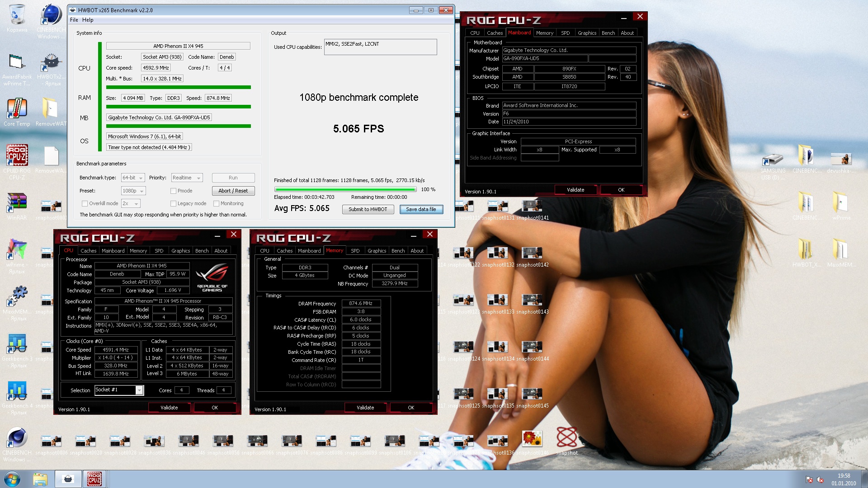Click the volume icon in the system tray

click(x=820, y=480)
